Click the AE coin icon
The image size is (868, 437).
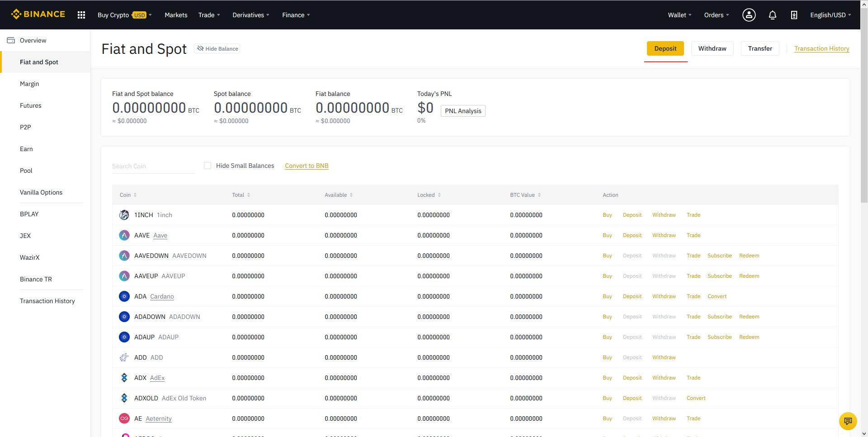pos(124,418)
